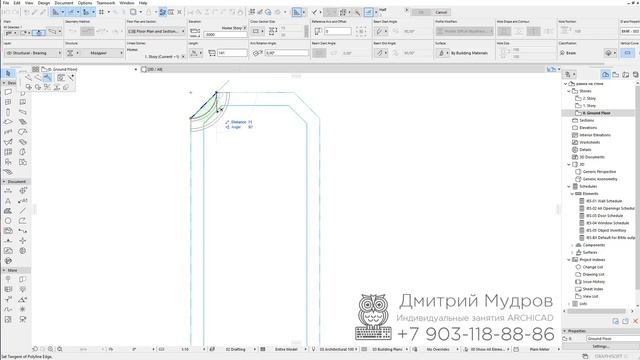Open the File menu
This screenshot has height=360, width=640.
pyautogui.click(x=6, y=3)
